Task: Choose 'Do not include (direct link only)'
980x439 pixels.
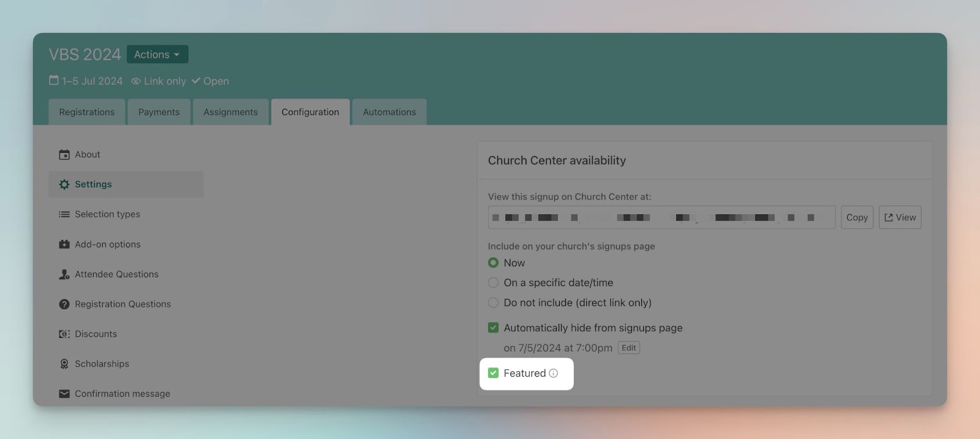Action: (493, 302)
